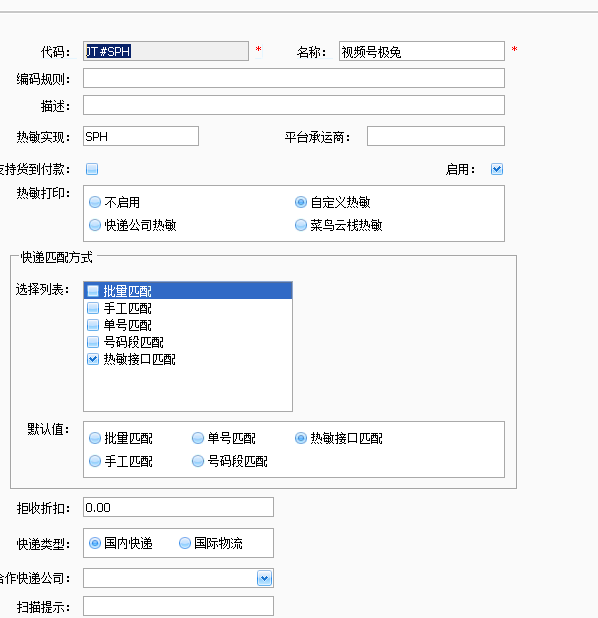Uncheck the 热敏接口匹配 checkbox

point(93,359)
